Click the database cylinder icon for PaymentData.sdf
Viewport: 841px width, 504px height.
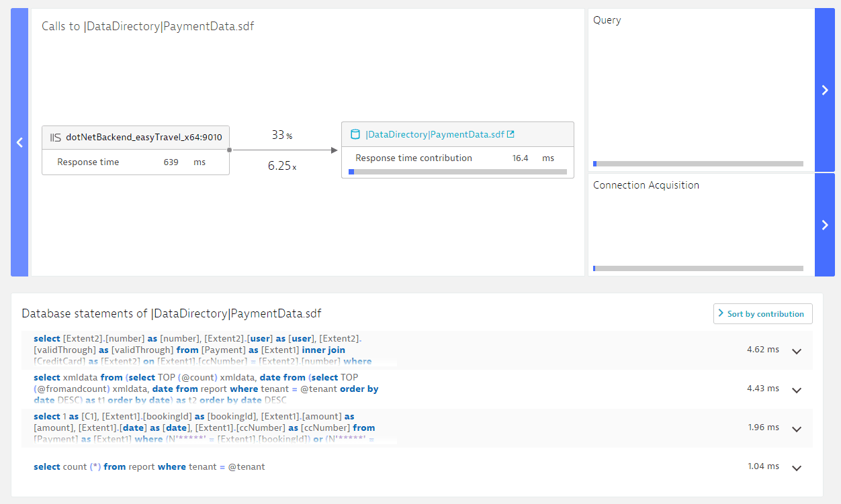click(x=355, y=134)
